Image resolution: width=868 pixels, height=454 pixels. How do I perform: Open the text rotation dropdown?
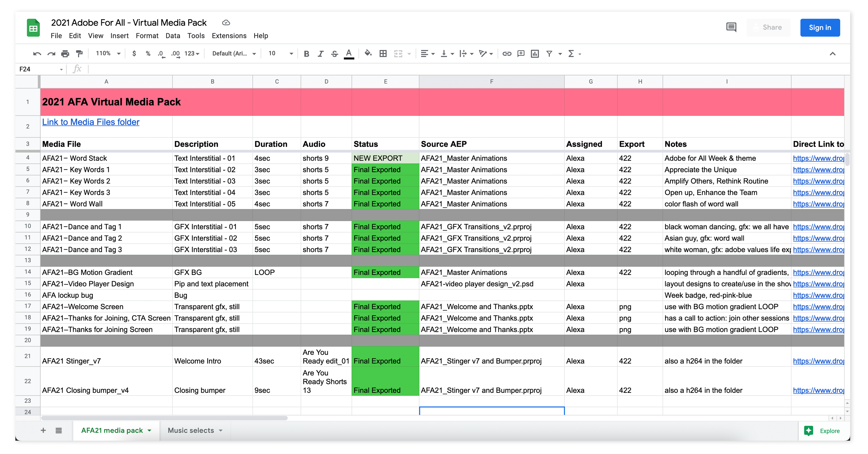click(486, 54)
